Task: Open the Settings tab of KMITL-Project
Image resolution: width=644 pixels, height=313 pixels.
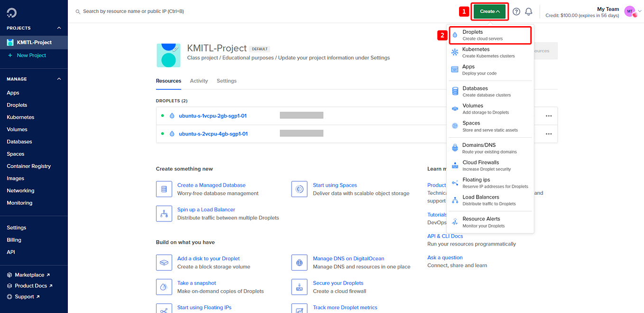Action: pos(226,81)
